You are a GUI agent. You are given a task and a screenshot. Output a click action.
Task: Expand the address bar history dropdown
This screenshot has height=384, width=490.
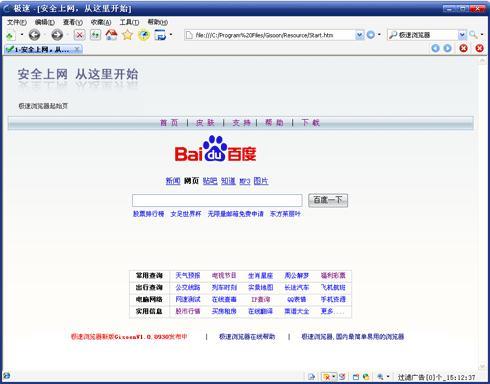point(359,35)
